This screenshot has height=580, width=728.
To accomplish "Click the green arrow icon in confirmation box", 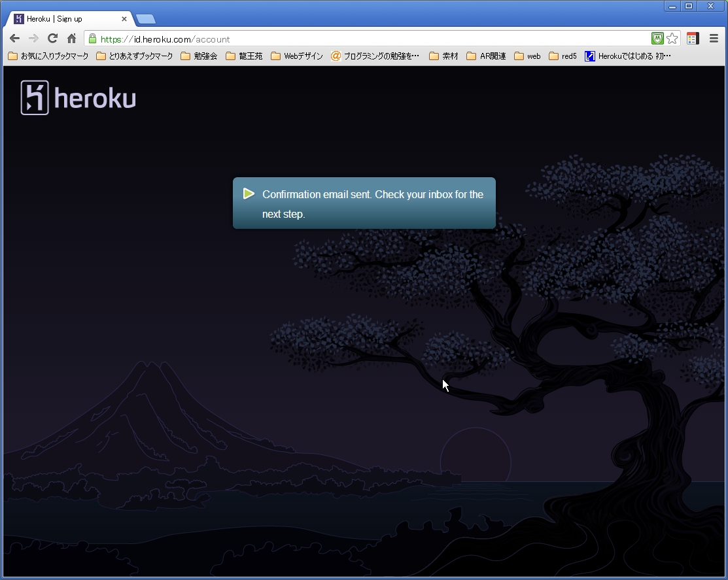I will tap(249, 194).
